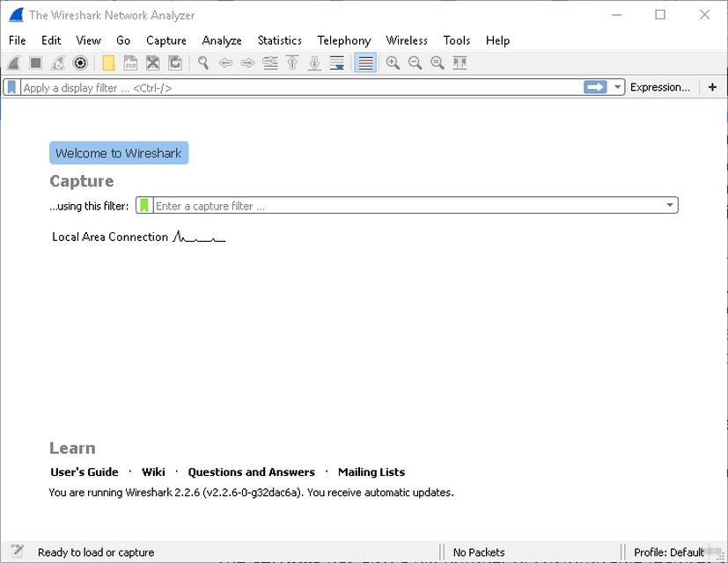Open capture options gear icon
The height and width of the screenshot is (563, 728).
point(80,62)
